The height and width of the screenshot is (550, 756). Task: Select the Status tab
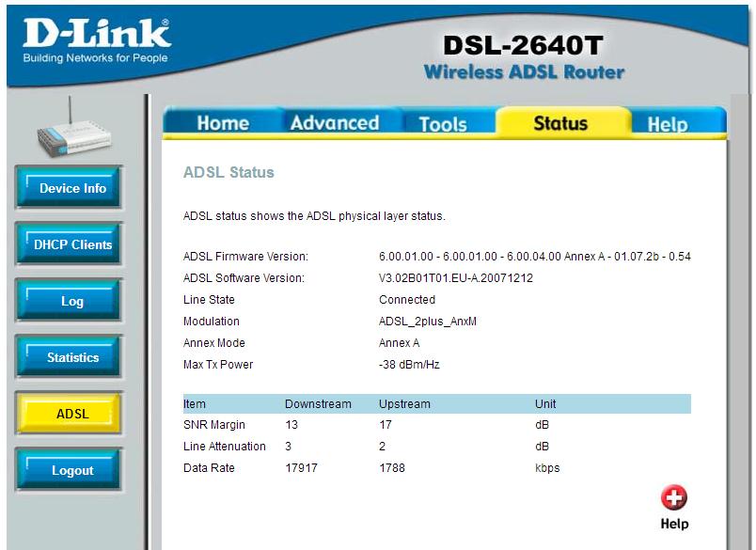point(560,123)
